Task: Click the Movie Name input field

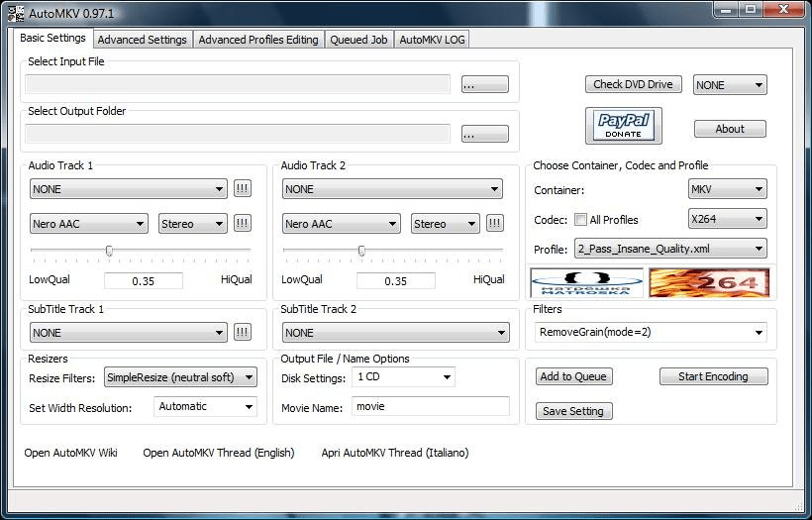Action: pyautogui.click(x=430, y=406)
